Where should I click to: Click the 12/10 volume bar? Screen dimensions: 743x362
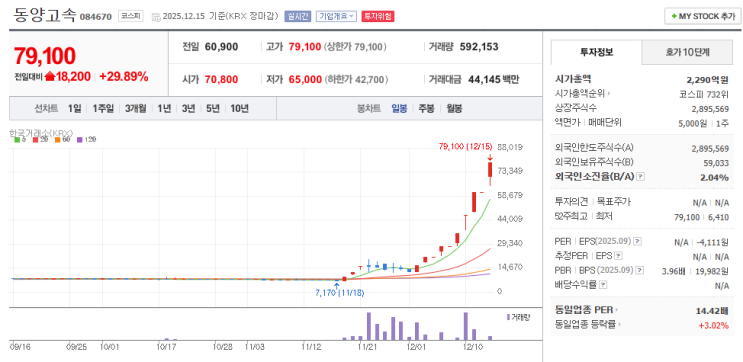point(465,326)
